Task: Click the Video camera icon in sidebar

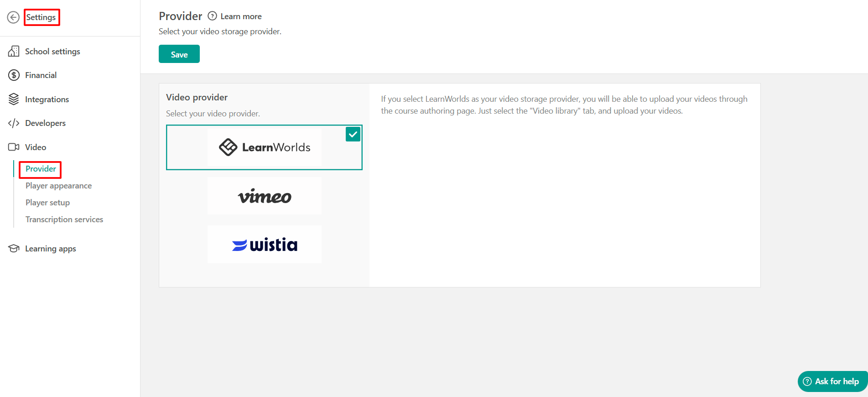Action: pos(14,147)
